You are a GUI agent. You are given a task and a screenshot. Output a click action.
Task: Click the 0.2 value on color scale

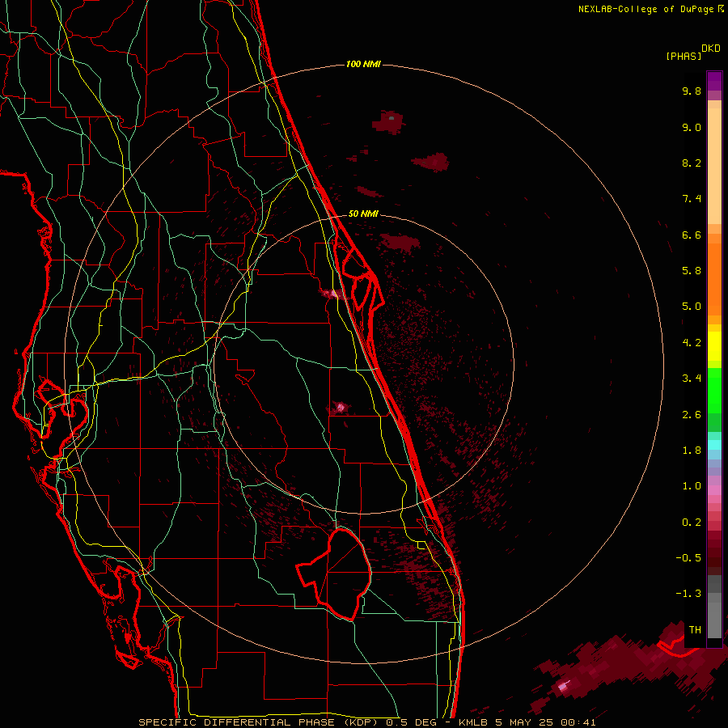click(692, 523)
